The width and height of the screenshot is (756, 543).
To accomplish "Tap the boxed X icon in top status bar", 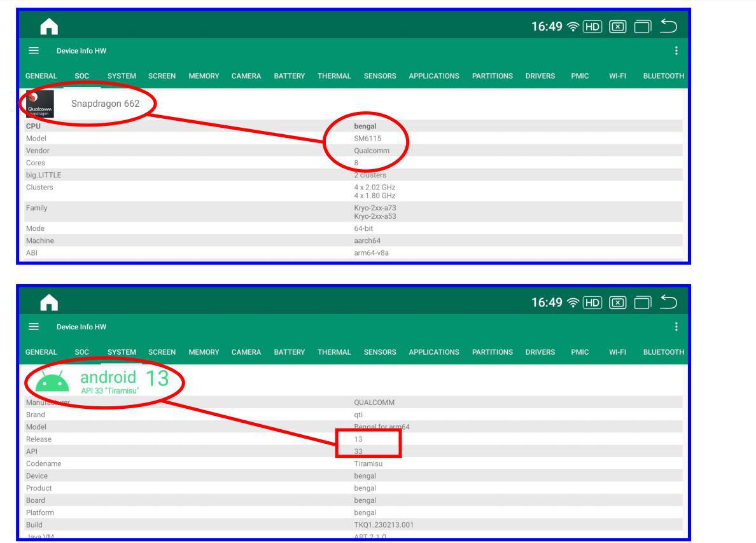I will click(618, 27).
